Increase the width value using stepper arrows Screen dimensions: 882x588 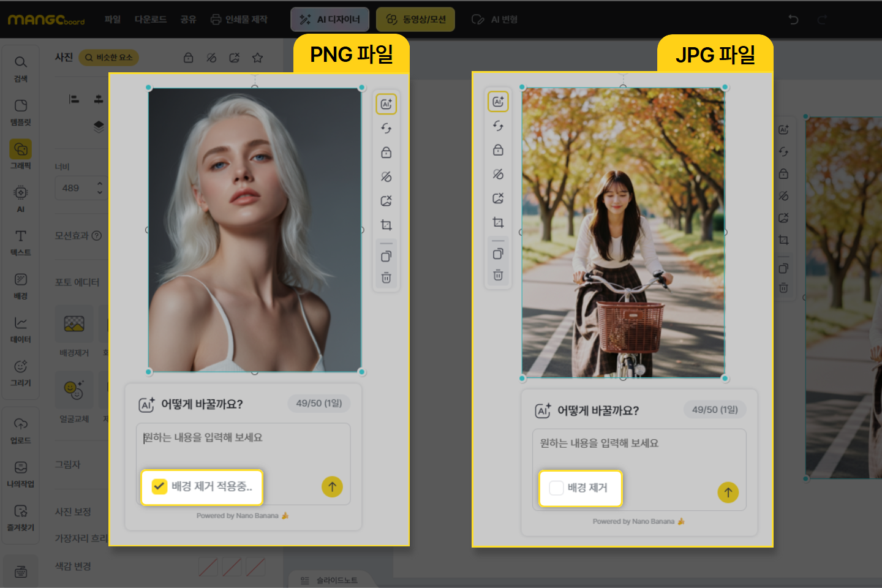tap(100, 184)
